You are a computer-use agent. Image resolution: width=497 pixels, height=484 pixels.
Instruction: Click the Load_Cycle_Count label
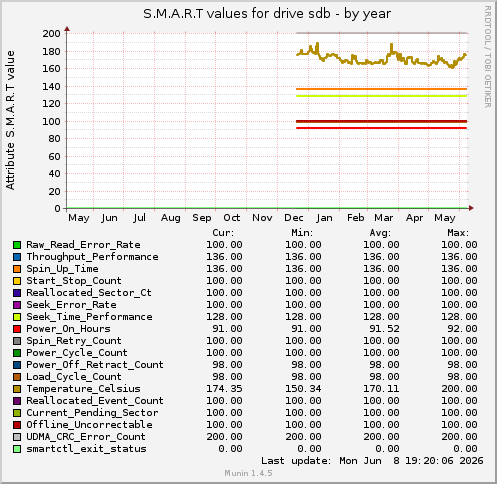pyautogui.click(x=74, y=377)
